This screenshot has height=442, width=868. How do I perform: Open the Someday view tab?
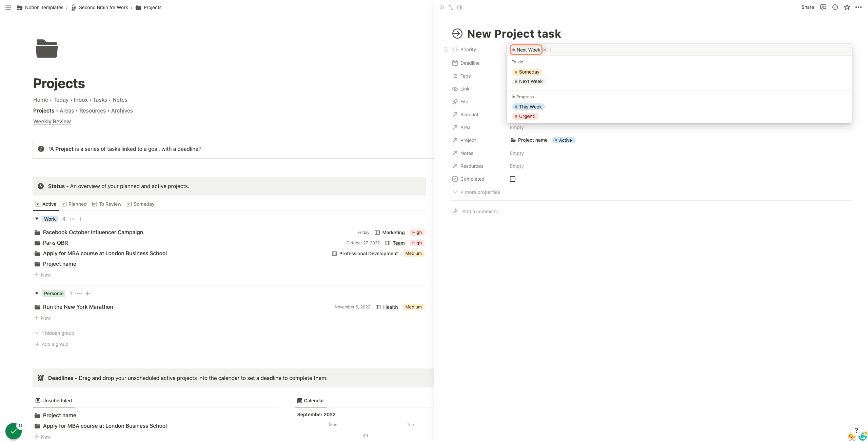pyautogui.click(x=141, y=204)
